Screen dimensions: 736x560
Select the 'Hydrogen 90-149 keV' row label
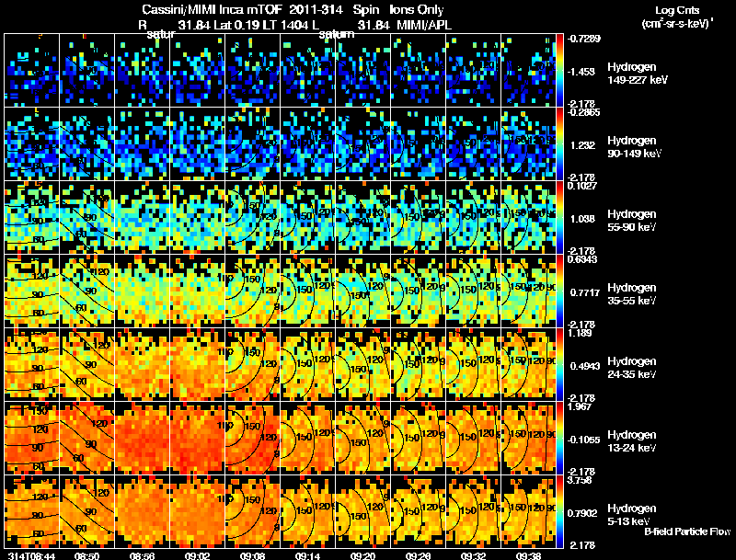coord(634,147)
